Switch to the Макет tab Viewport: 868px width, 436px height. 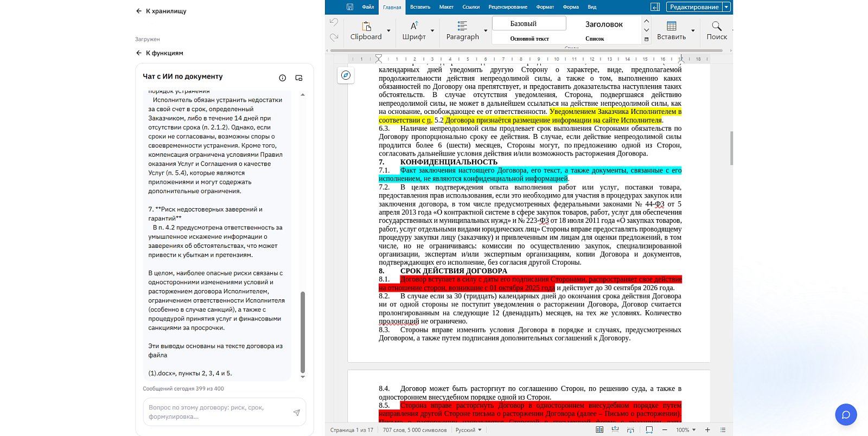pyautogui.click(x=446, y=7)
